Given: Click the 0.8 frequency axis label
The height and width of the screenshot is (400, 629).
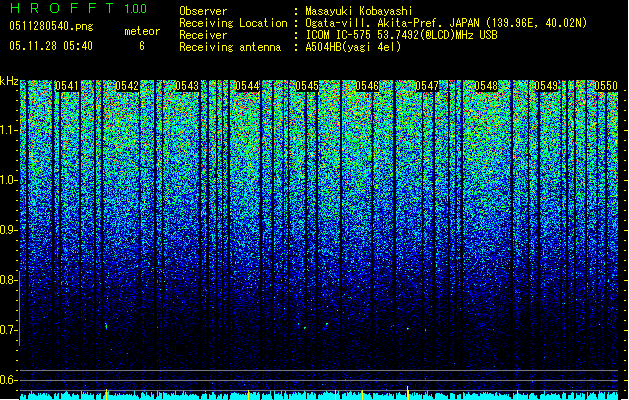Looking at the screenshot, I should 8,280.
